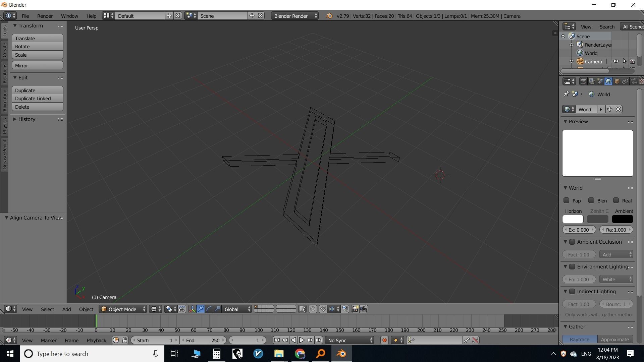This screenshot has width=644, height=362.
Task: Open the viewport shading dropdown
Action: pos(156,309)
